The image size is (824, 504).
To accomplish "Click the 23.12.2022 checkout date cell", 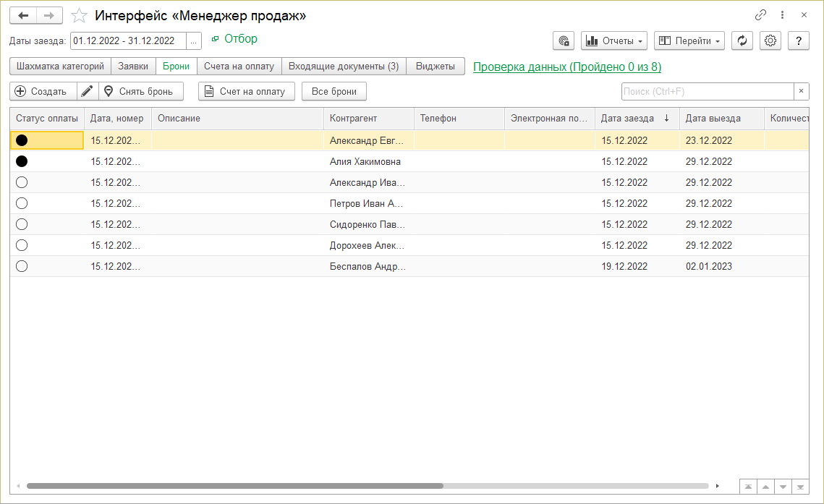I will 721,140.
